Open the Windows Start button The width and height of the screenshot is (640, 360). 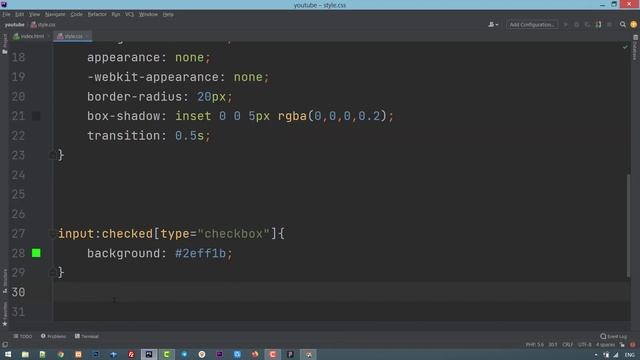[x=8, y=355]
